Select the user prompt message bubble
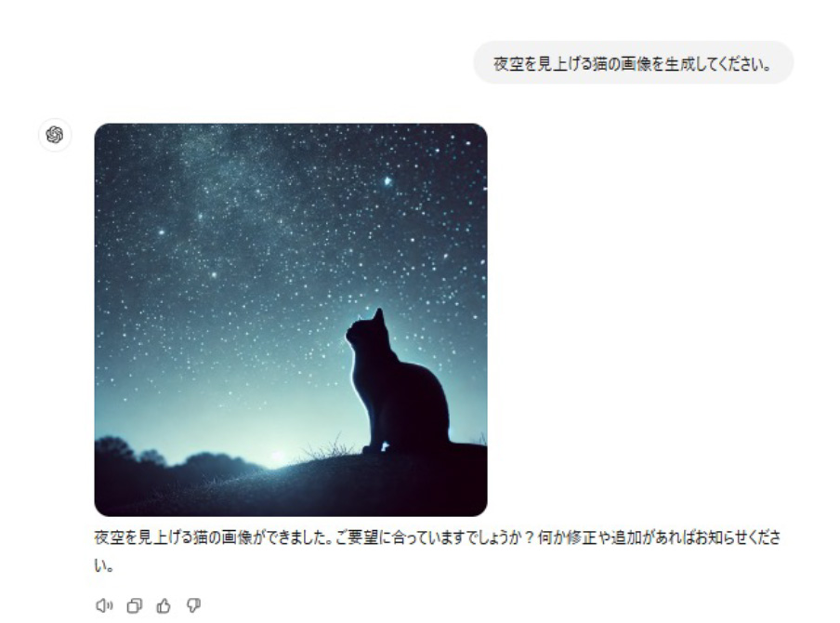 pyautogui.click(x=633, y=62)
